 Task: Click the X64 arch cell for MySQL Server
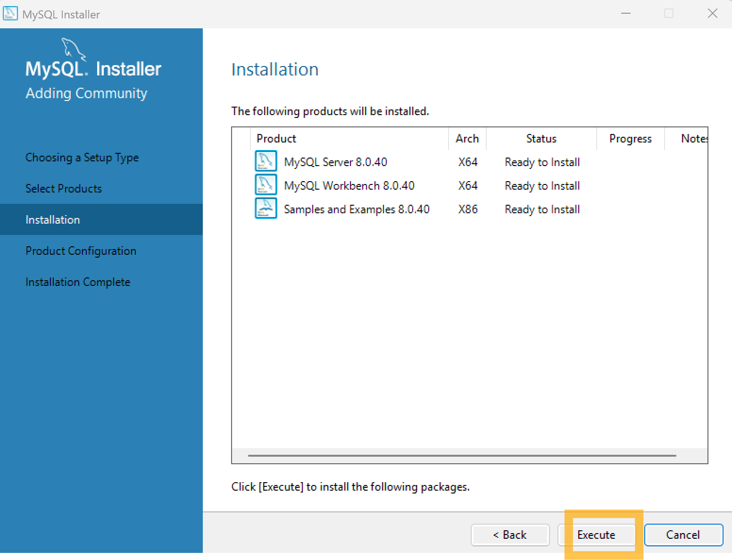468,162
